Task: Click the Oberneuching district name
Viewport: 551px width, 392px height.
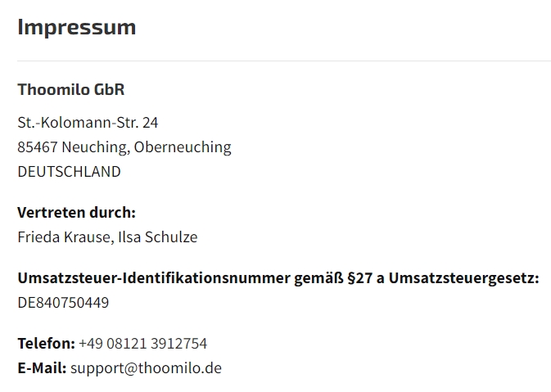Action: pyautogui.click(x=183, y=147)
